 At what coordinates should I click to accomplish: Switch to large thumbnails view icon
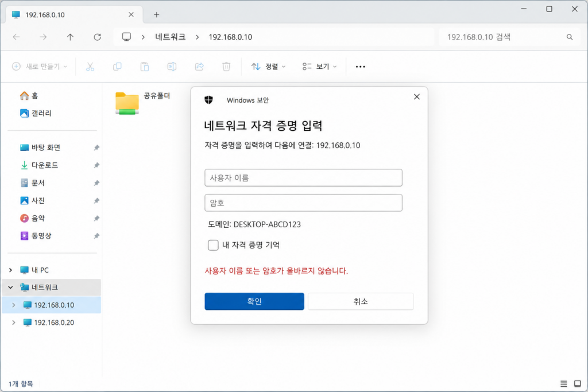(x=578, y=384)
